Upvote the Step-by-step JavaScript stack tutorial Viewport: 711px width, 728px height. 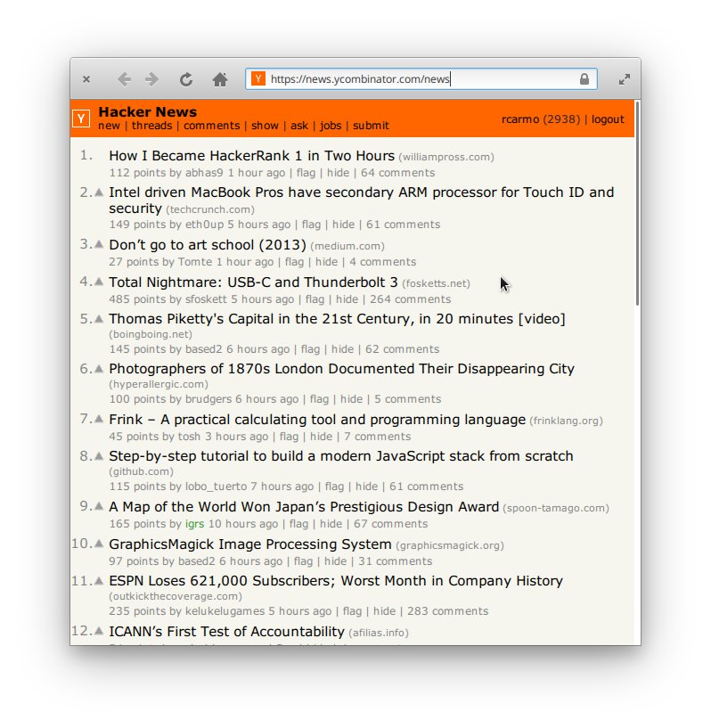(x=99, y=456)
